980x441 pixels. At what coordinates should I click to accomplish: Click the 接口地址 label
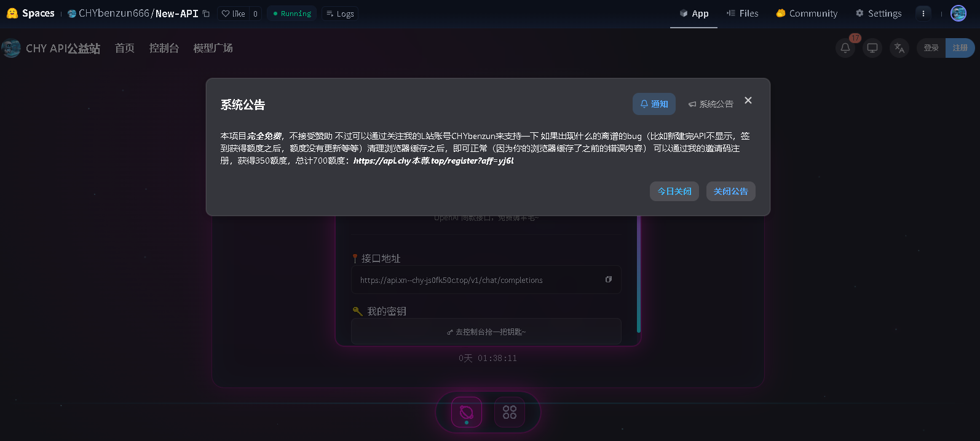pyautogui.click(x=381, y=258)
